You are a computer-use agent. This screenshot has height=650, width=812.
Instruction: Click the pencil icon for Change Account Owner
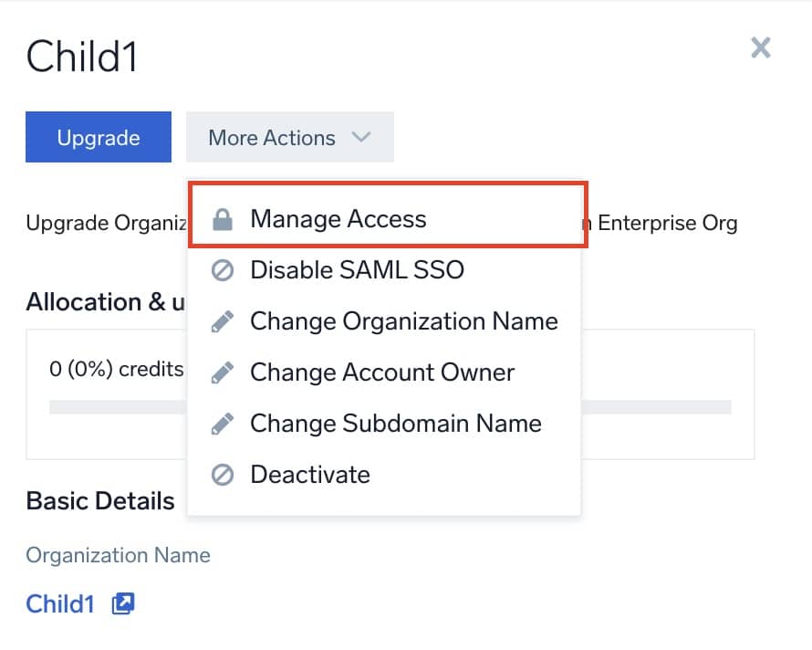point(222,372)
